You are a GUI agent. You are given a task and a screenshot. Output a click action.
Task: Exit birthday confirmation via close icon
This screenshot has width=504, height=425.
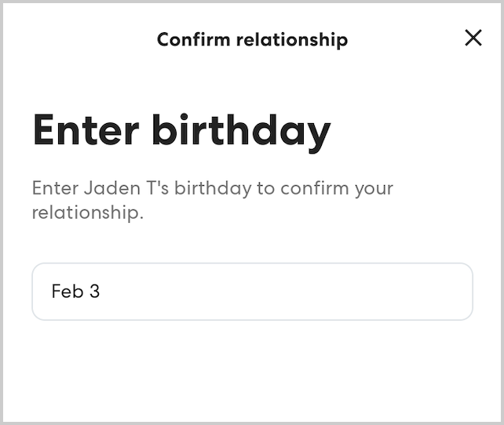tap(473, 38)
